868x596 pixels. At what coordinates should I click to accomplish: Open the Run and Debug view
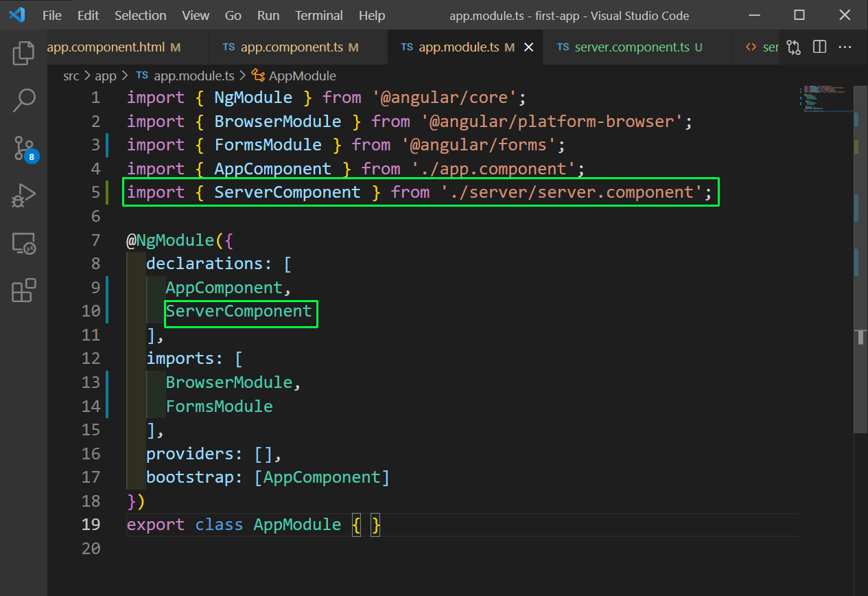coord(23,195)
